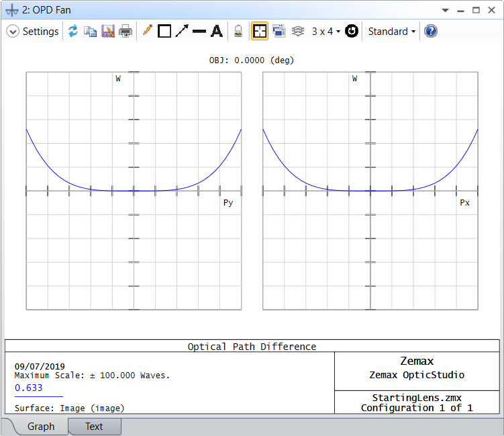The height and width of the screenshot is (436, 504).
Task: Expand the Settings chevron
Action: click(x=12, y=32)
